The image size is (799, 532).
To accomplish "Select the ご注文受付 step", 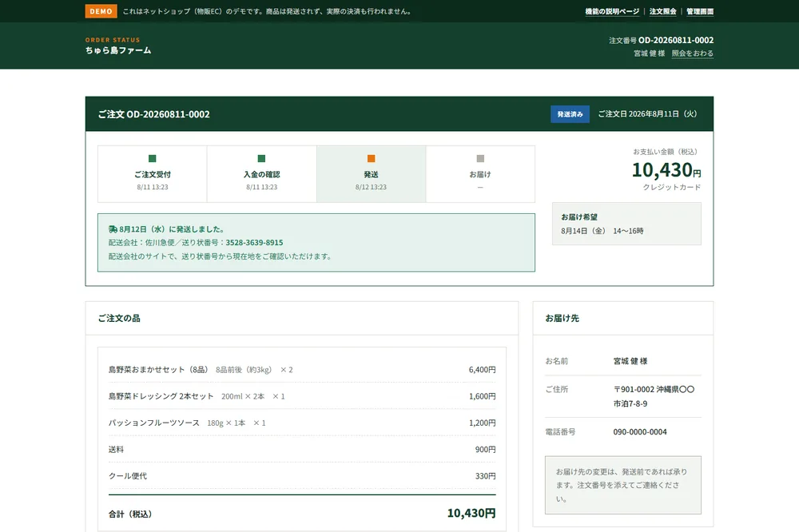I will pyautogui.click(x=153, y=174).
